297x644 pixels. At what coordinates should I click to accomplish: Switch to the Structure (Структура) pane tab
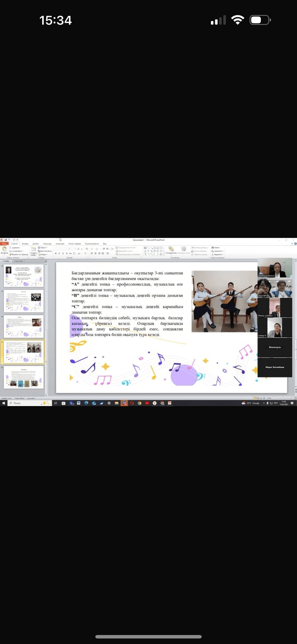[19, 261]
